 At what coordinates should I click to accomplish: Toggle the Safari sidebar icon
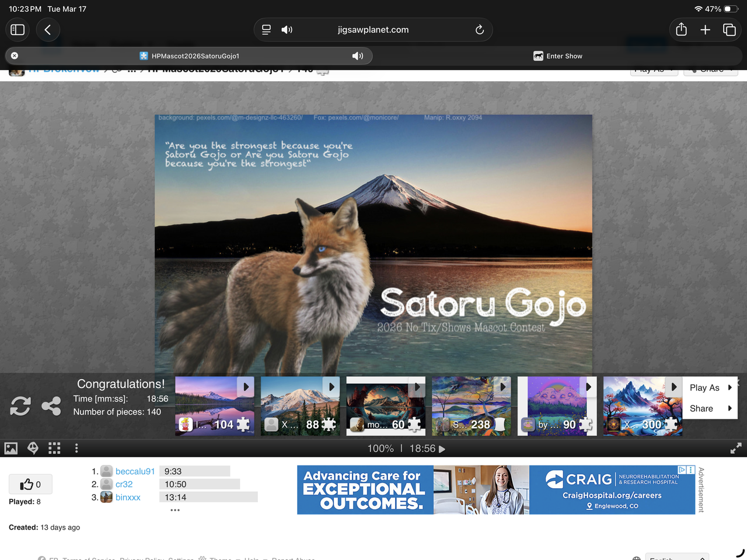pyautogui.click(x=18, y=30)
